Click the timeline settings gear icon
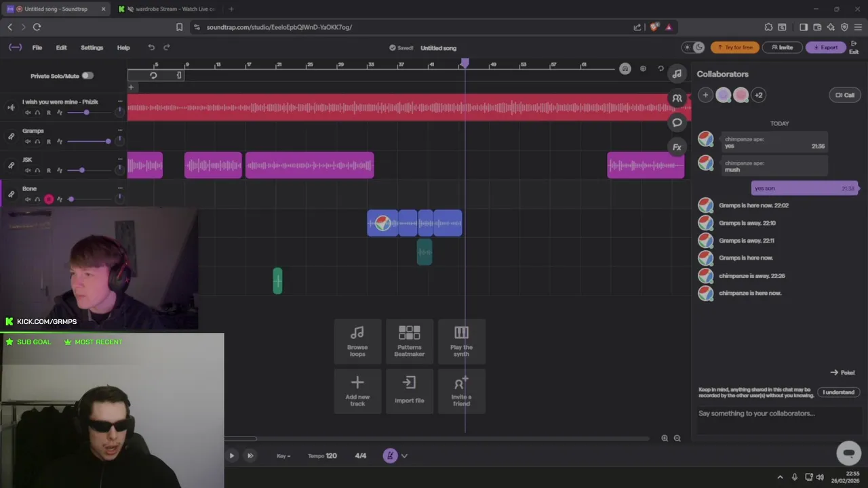868x488 pixels. pyautogui.click(x=643, y=68)
